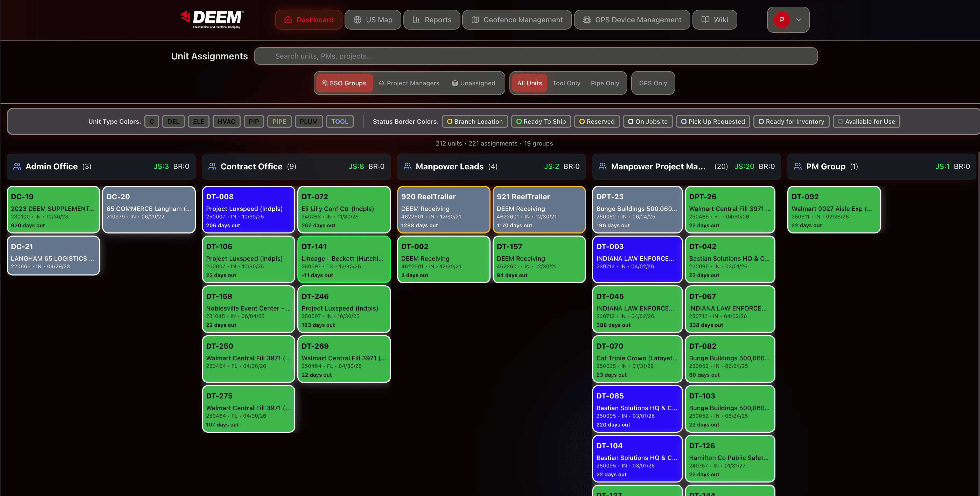Switch to the Pipe Only tab

[x=605, y=83]
